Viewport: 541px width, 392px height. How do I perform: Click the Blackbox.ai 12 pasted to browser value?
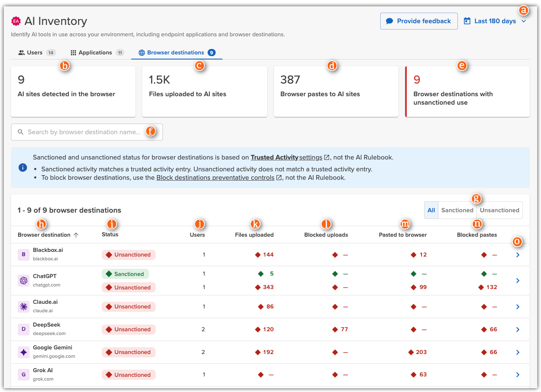click(423, 254)
